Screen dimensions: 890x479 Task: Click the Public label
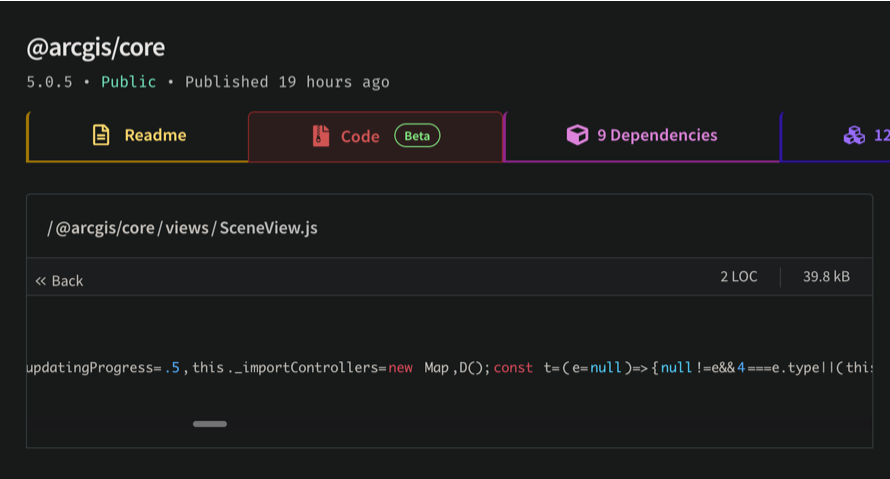[x=128, y=82]
